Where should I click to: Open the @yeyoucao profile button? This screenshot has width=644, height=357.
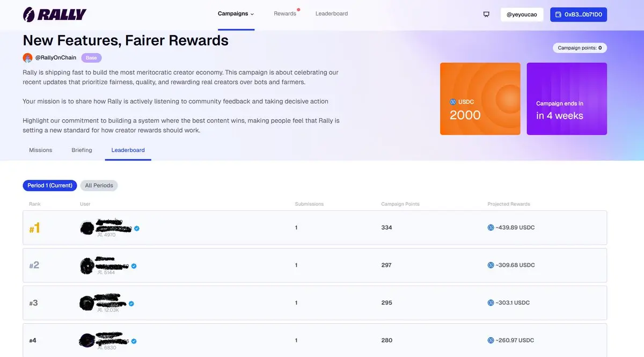click(x=522, y=14)
